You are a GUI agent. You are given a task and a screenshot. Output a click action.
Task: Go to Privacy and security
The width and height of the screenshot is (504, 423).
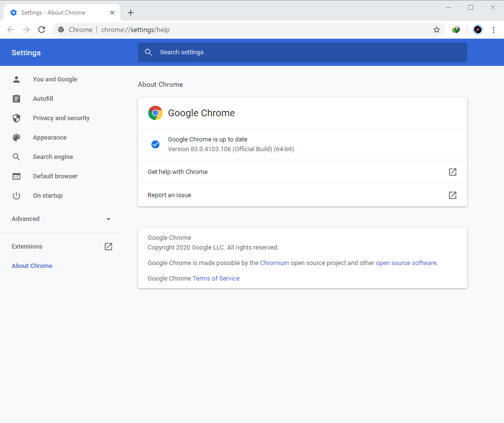point(61,118)
